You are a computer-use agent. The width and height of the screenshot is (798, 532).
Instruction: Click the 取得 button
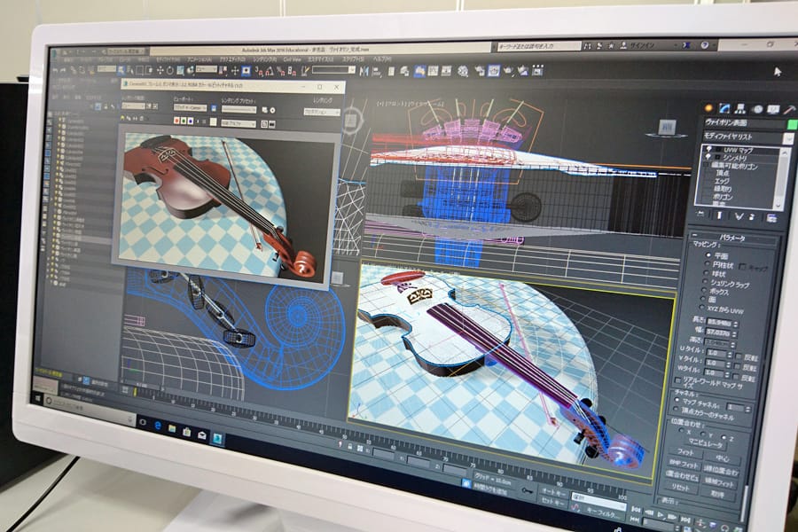pyautogui.click(x=716, y=495)
